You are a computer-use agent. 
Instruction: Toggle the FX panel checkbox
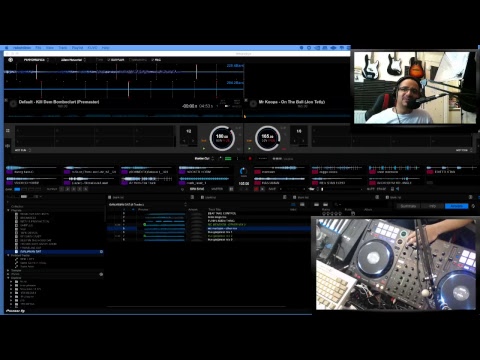[x=100, y=60]
